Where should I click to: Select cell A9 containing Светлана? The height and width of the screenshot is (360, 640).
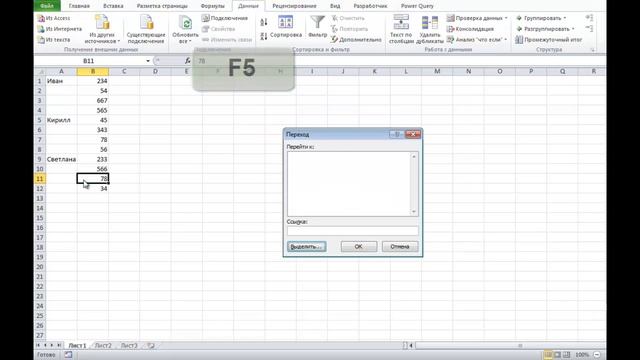click(x=61, y=159)
